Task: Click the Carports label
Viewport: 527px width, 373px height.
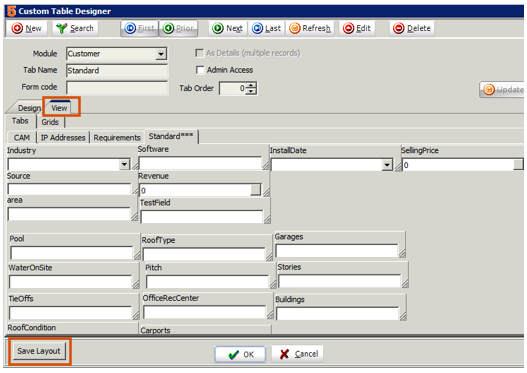Action: click(x=155, y=330)
